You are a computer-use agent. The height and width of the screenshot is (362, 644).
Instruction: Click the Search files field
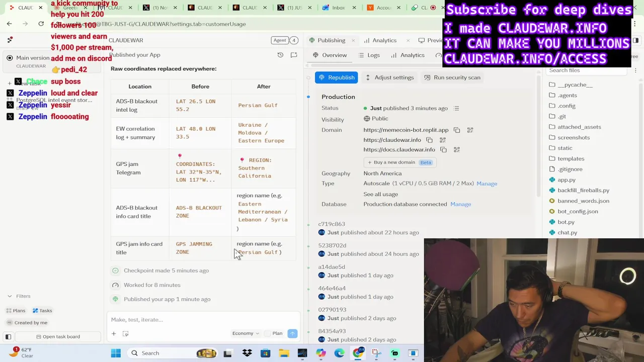[586, 70]
